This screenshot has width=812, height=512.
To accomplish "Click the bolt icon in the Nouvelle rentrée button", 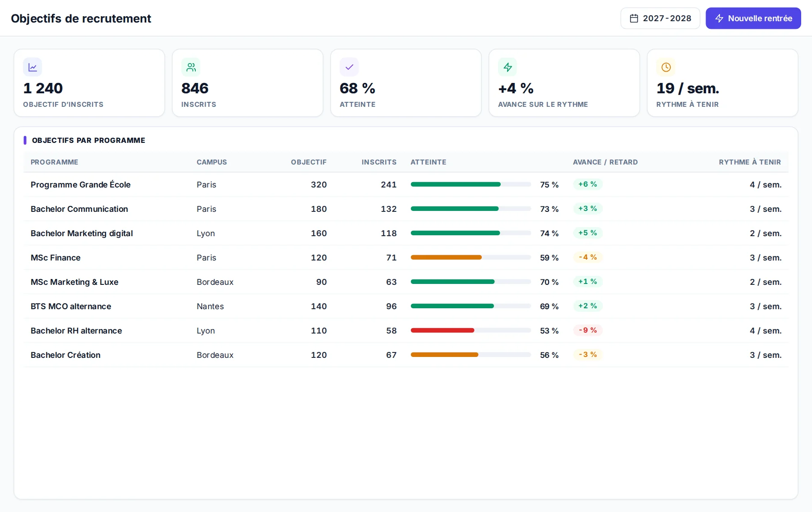I will coord(719,18).
